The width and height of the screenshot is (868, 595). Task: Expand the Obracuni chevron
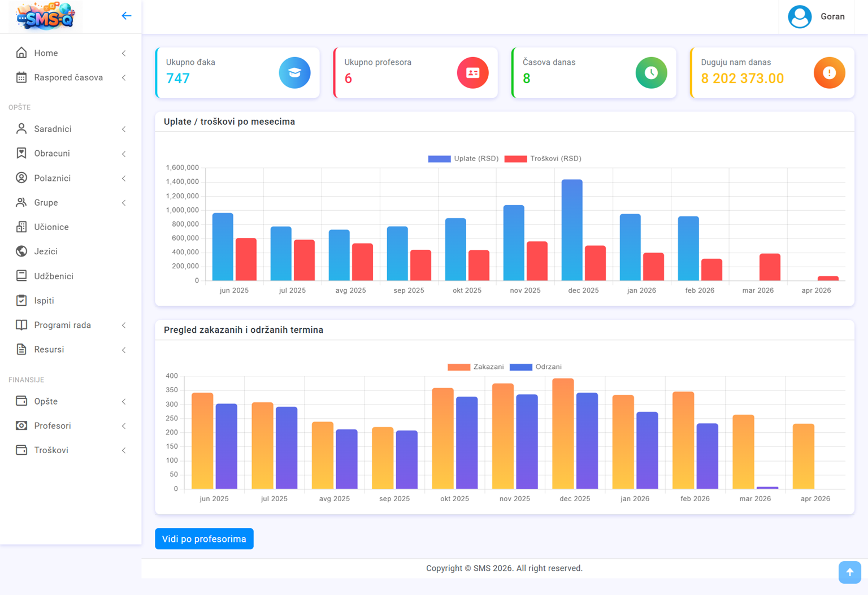tap(124, 154)
